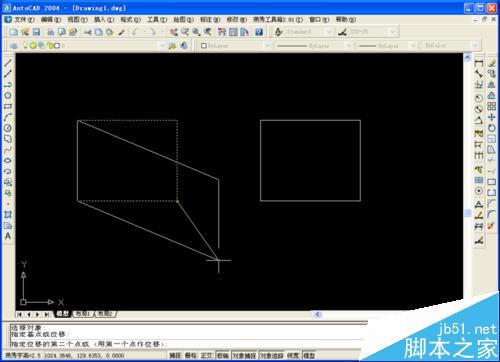Click the Open file icon

tap(25, 32)
